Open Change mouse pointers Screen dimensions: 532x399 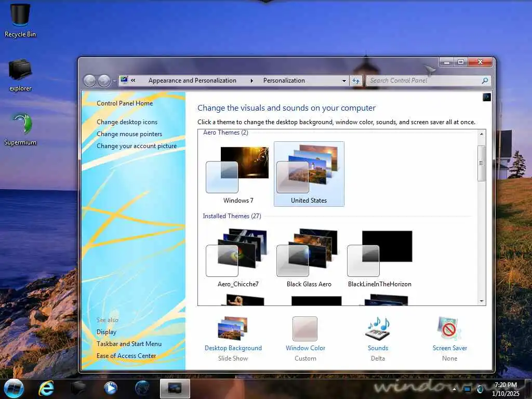pos(129,134)
